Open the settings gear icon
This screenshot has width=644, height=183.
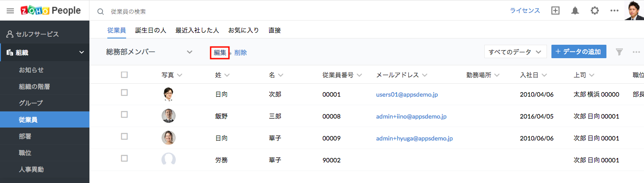coord(595,11)
